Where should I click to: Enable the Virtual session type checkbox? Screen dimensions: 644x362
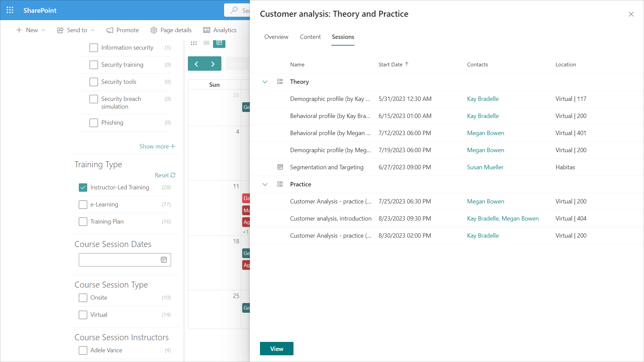tap(83, 315)
